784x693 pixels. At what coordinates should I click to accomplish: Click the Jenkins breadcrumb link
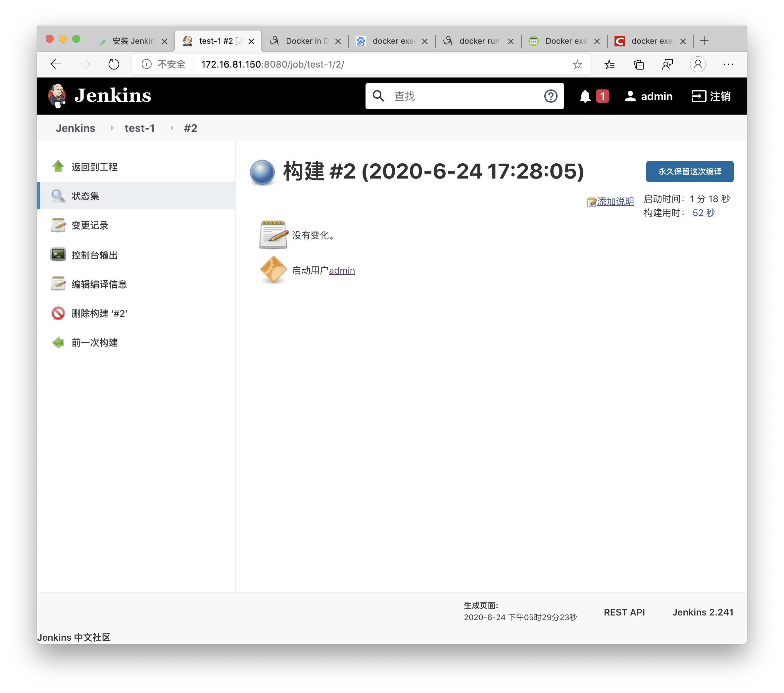[x=75, y=128]
